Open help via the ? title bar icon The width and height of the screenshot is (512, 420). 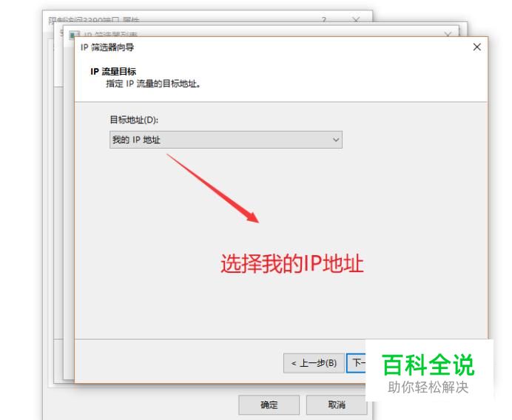point(323,19)
